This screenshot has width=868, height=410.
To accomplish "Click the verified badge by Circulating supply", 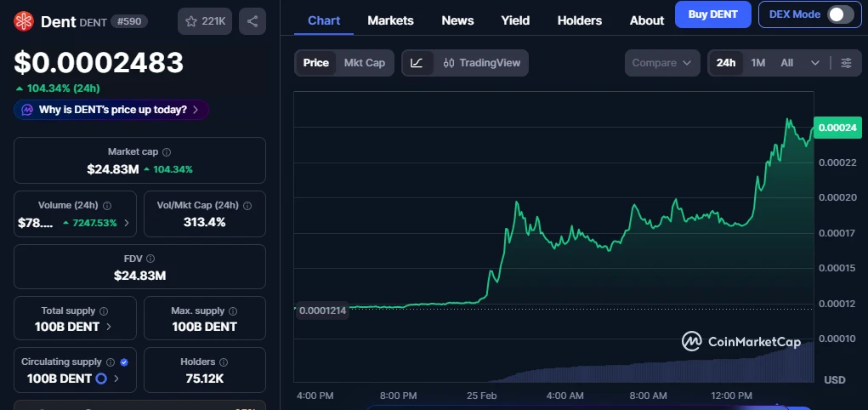I will point(124,362).
